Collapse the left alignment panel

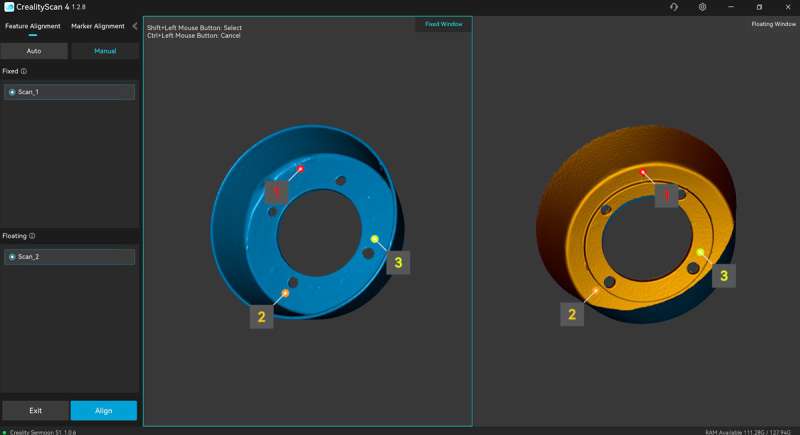point(135,26)
